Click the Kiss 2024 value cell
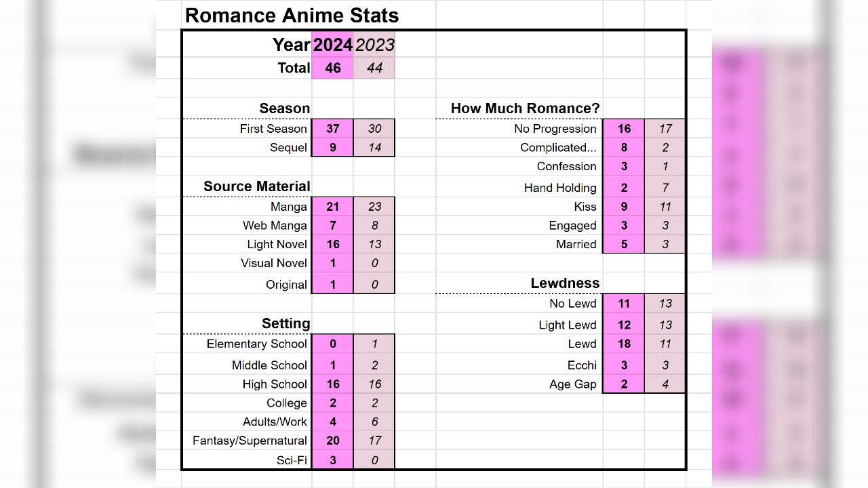The width and height of the screenshot is (868, 488). 624,207
